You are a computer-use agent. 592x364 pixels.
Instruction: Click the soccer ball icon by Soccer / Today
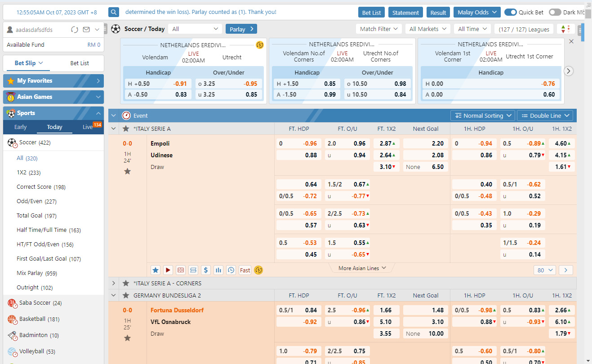[x=116, y=29]
